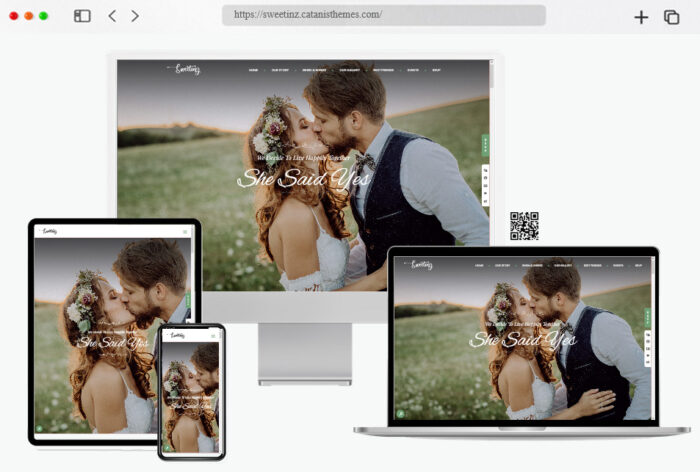Open hamburger menu on phone mockup

(x=214, y=336)
